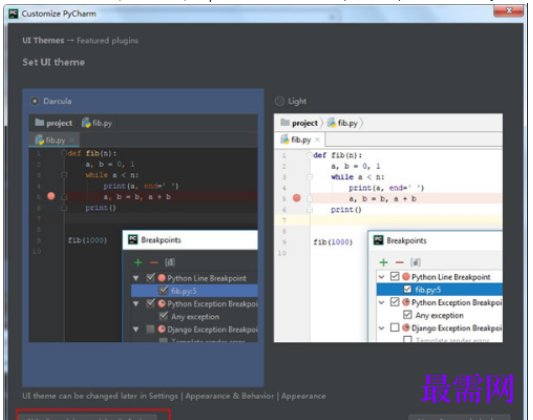The image size is (533, 420).
Task: Click the Django Exception Breakpoint icon in Darcula
Action: coord(162,329)
